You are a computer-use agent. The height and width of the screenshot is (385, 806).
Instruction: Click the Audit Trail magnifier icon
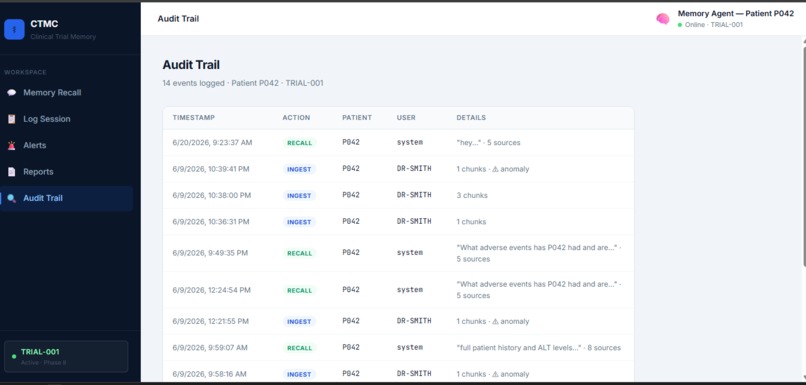pyautogui.click(x=11, y=198)
